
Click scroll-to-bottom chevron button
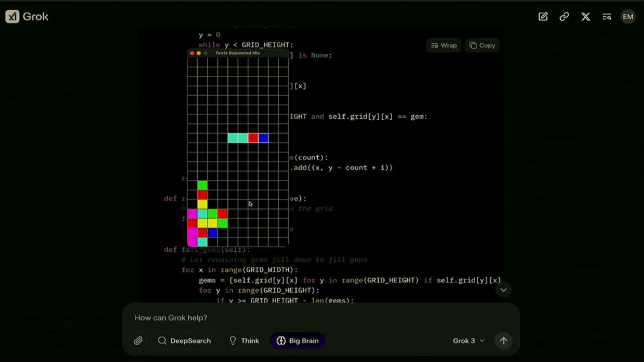(503, 290)
